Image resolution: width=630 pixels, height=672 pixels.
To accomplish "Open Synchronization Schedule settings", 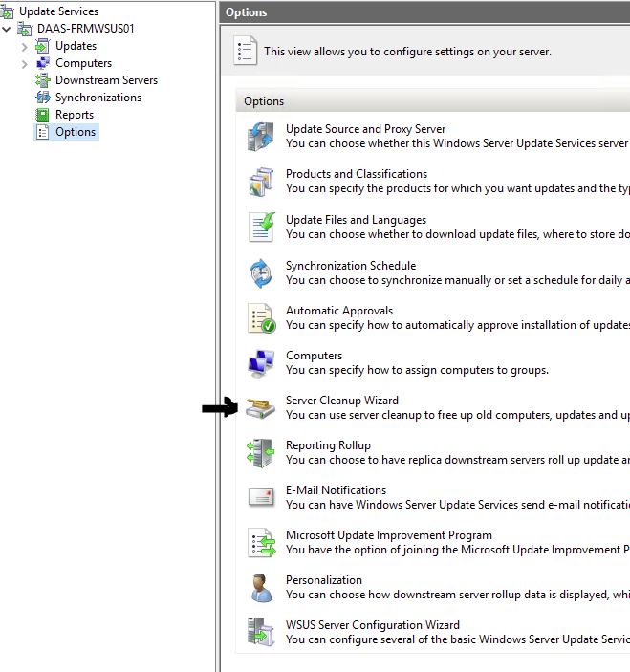I will [351, 266].
